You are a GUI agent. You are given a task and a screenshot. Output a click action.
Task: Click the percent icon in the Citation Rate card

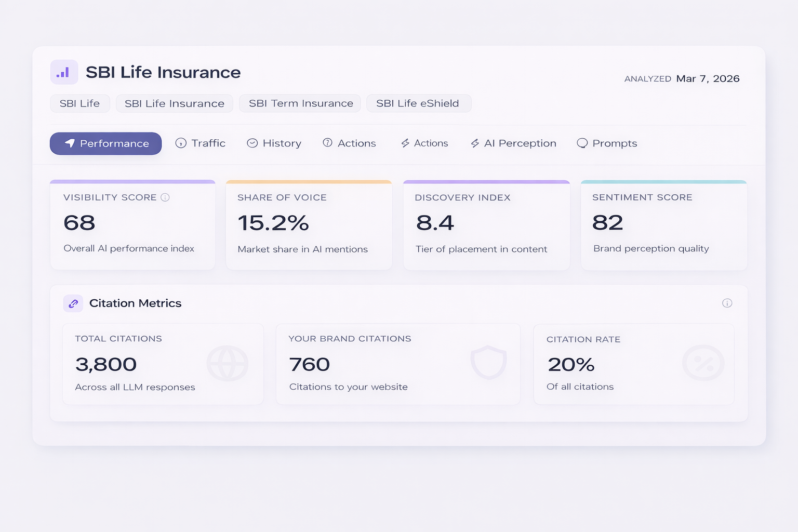pos(703,363)
